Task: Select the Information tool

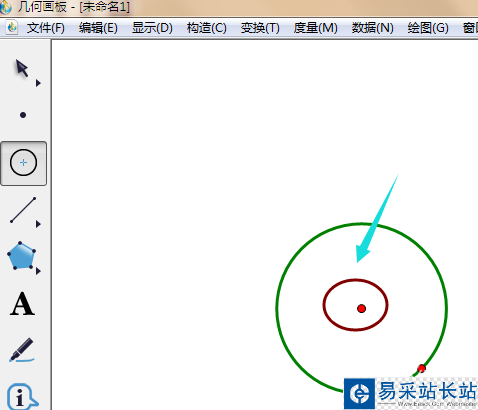Action: point(22,396)
